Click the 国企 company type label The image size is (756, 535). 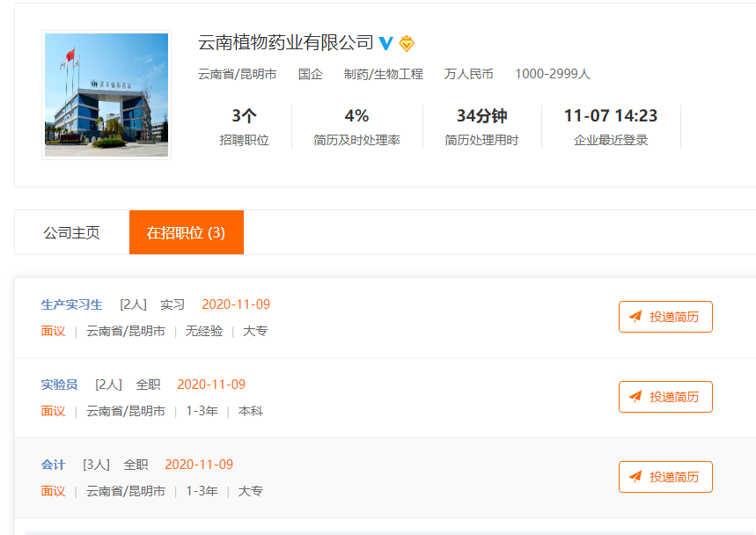[x=311, y=74]
